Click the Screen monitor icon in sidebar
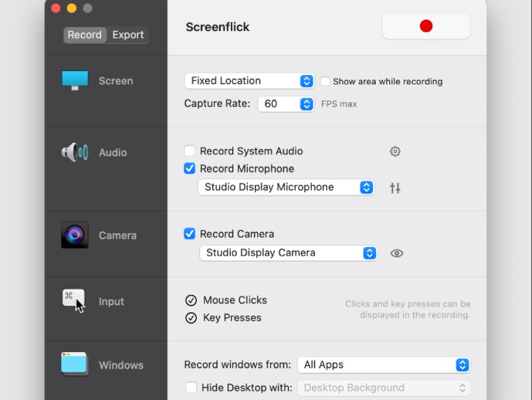The image size is (532, 400). click(x=74, y=80)
